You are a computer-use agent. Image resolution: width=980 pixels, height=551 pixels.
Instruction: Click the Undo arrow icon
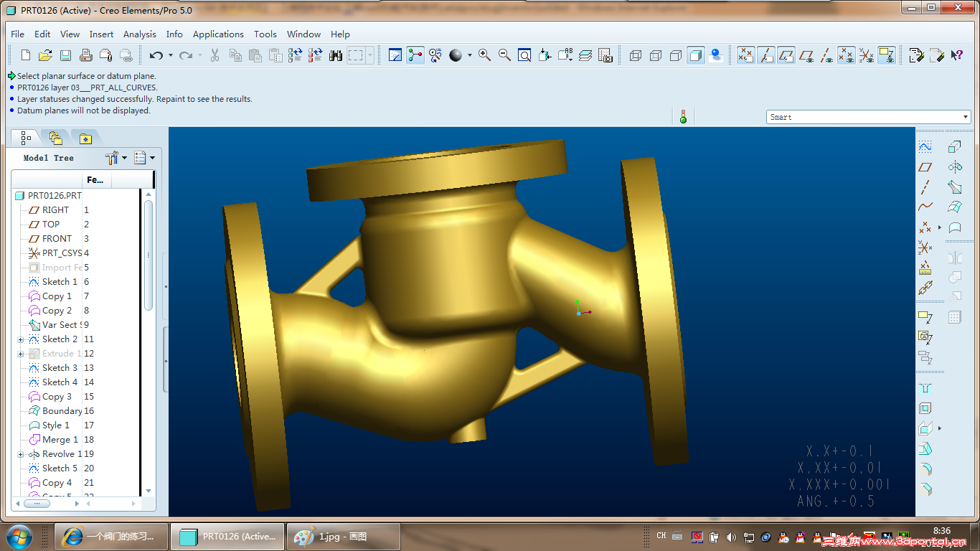coord(156,55)
